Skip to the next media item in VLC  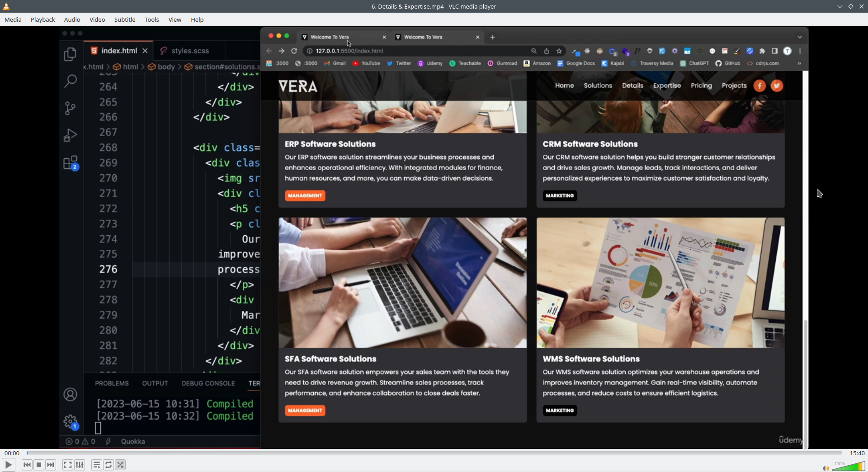tap(51, 465)
